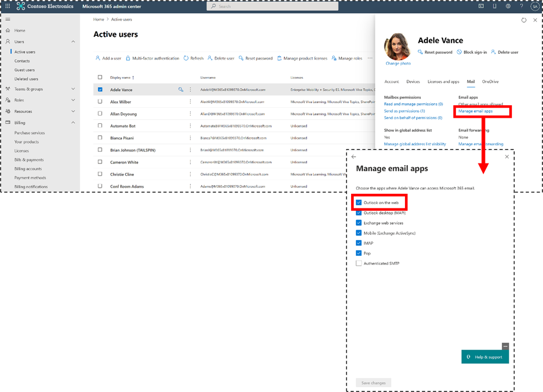Open more actions for Conf Room Adams row

pos(190,186)
